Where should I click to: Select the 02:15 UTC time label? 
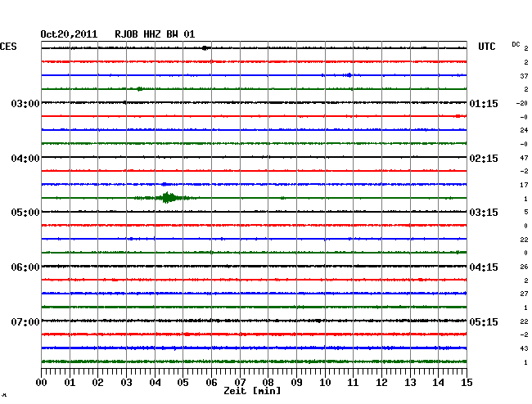click(x=484, y=159)
